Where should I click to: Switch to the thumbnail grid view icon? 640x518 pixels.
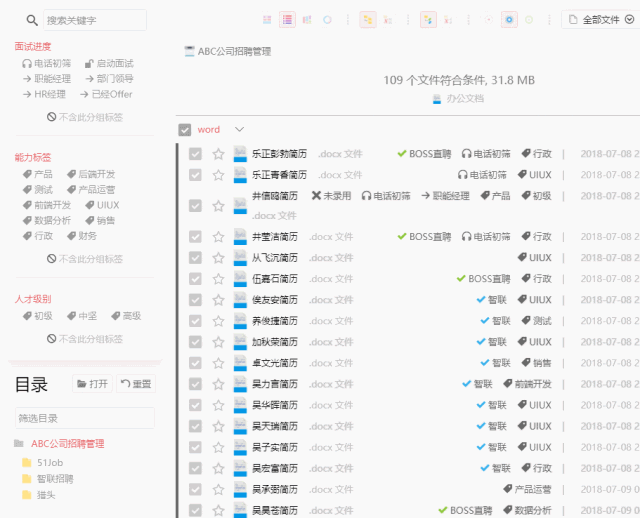(x=267, y=20)
